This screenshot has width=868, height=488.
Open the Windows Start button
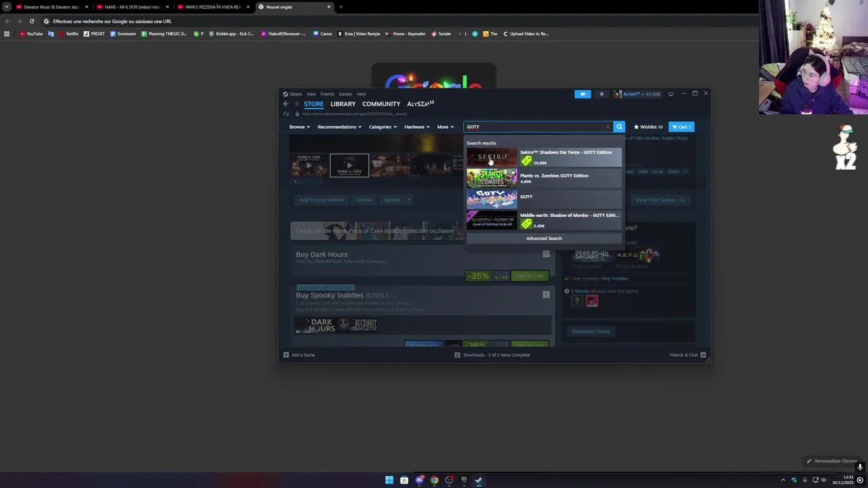[389, 480]
